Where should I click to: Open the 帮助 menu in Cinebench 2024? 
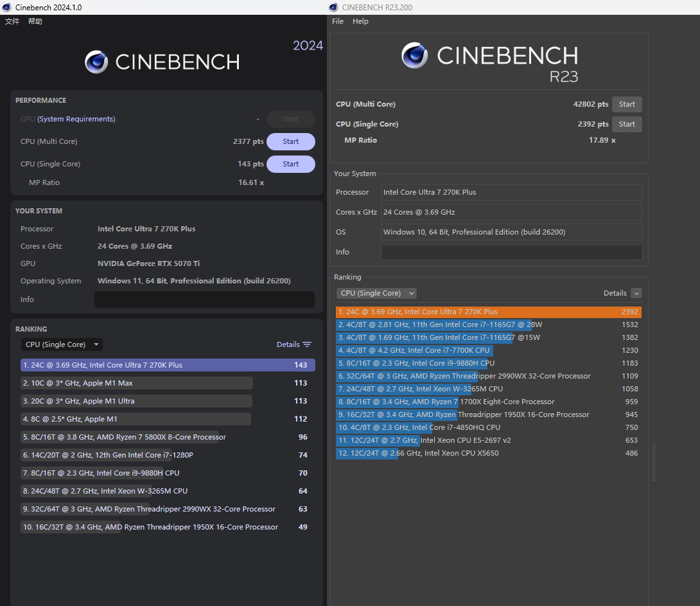(x=35, y=21)
